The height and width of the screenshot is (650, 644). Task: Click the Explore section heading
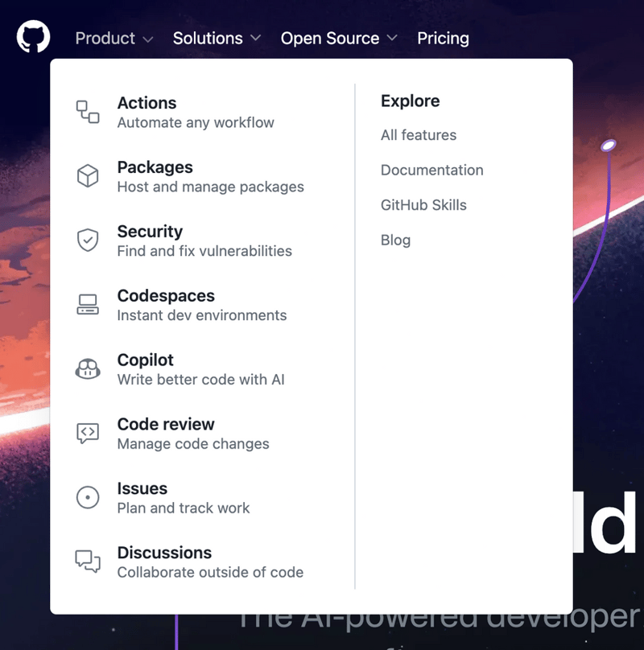[x=410, y=101]
